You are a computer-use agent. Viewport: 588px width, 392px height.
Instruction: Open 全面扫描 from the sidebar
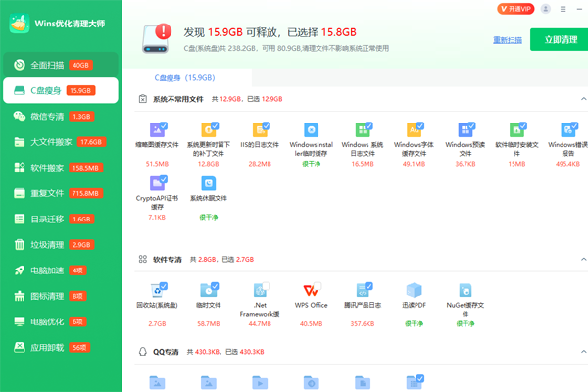tap(59, 65)
